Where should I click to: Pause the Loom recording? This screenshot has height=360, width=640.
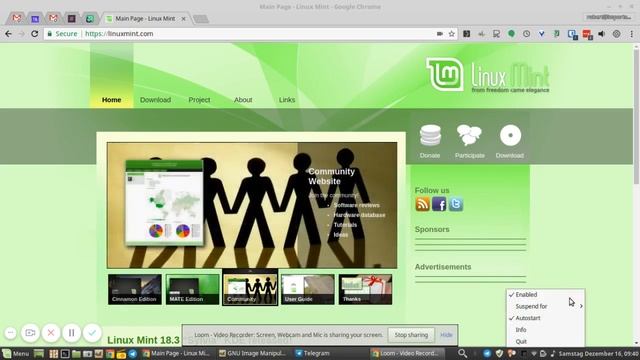pos(71,333)
